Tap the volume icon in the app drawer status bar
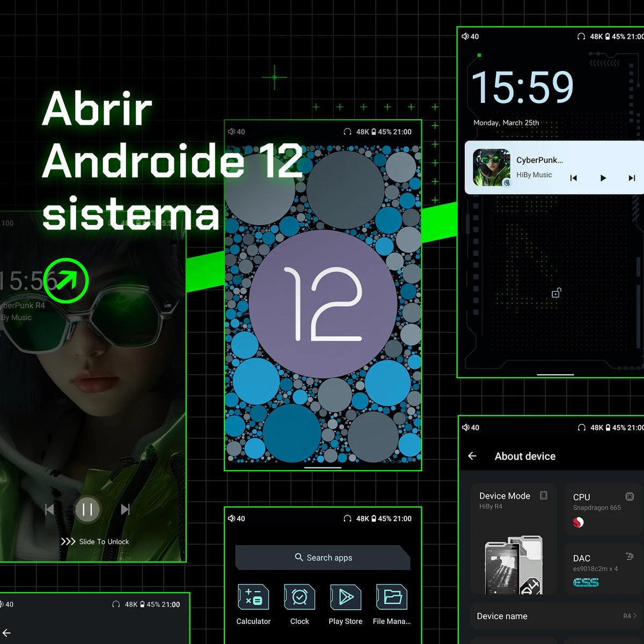644x644 pixels. (231, 518)
